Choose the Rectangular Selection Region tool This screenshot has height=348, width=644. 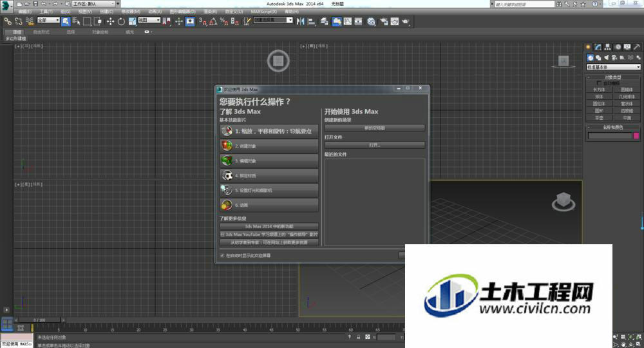coord(87,21)
